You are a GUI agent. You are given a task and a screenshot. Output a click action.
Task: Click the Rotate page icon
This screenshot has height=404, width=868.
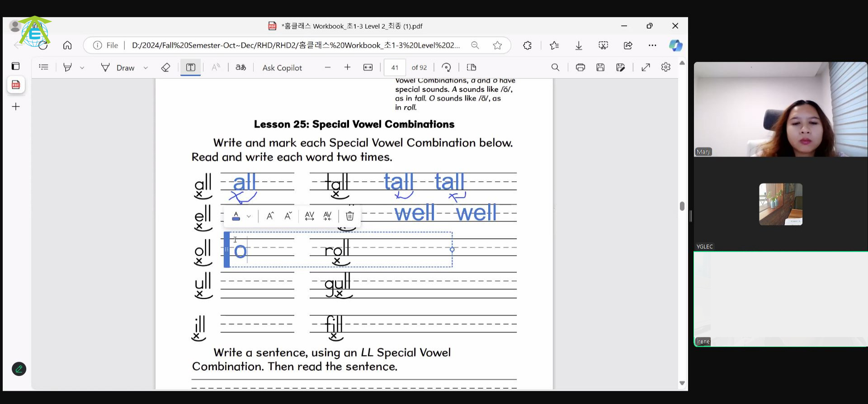(x=446, y=67)
